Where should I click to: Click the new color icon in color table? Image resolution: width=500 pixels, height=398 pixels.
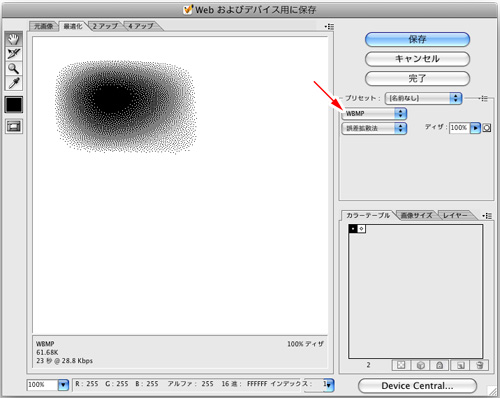click(460, 365)
